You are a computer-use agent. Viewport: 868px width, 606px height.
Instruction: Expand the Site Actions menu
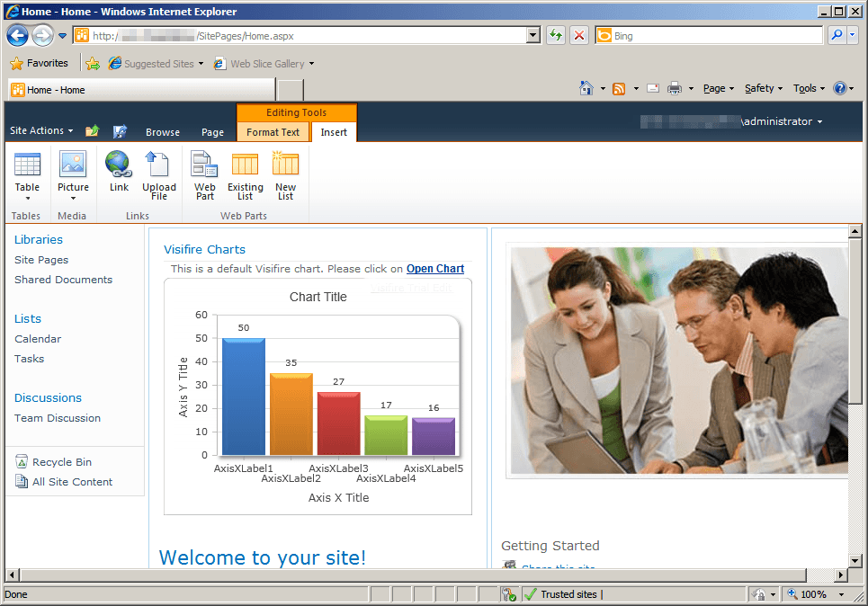[41, 130]
